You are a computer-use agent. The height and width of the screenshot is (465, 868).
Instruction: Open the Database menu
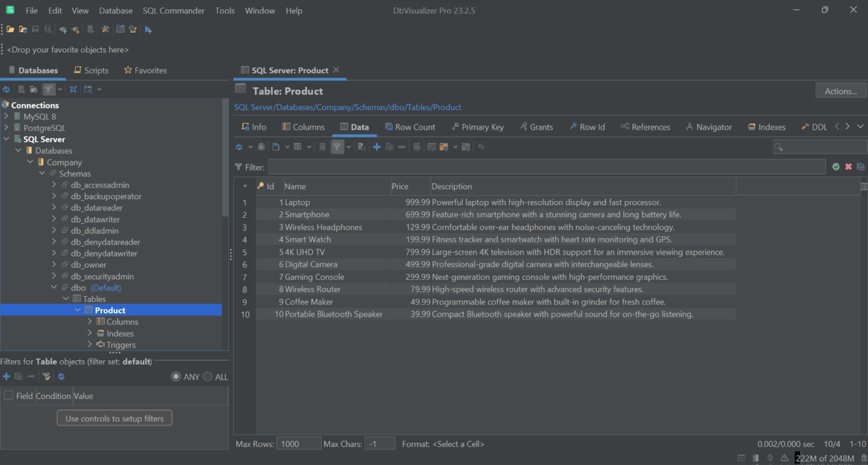tap(115, 10)
